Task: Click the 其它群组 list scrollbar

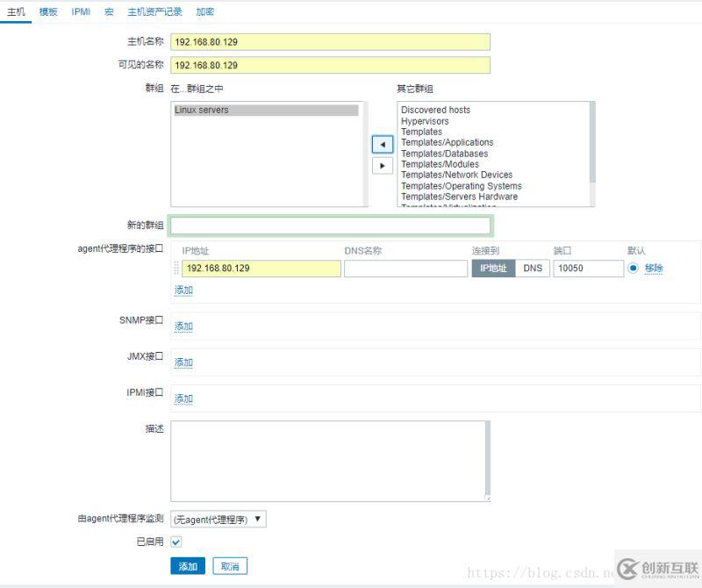Action: pyautogui.click(x=593, y=142)
